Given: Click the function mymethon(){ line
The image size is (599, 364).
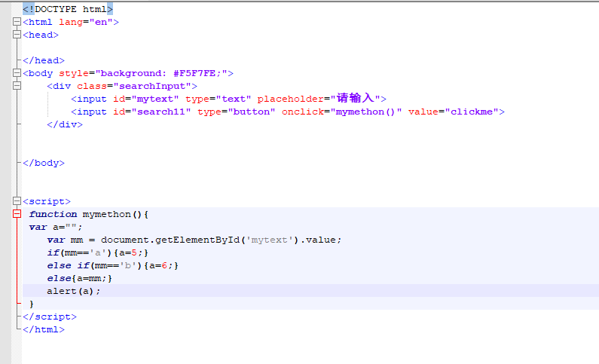Looking at the screenshot, I should pos(89,214).
